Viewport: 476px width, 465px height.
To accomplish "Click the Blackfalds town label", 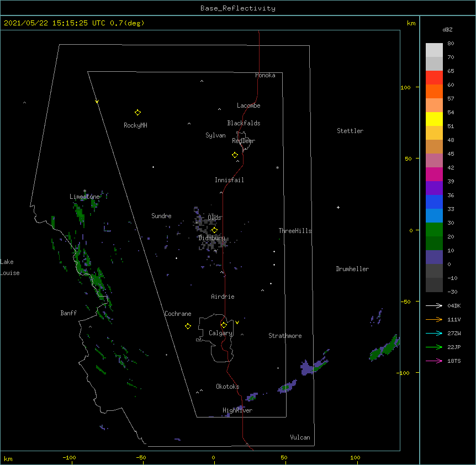I will (244, 123).
